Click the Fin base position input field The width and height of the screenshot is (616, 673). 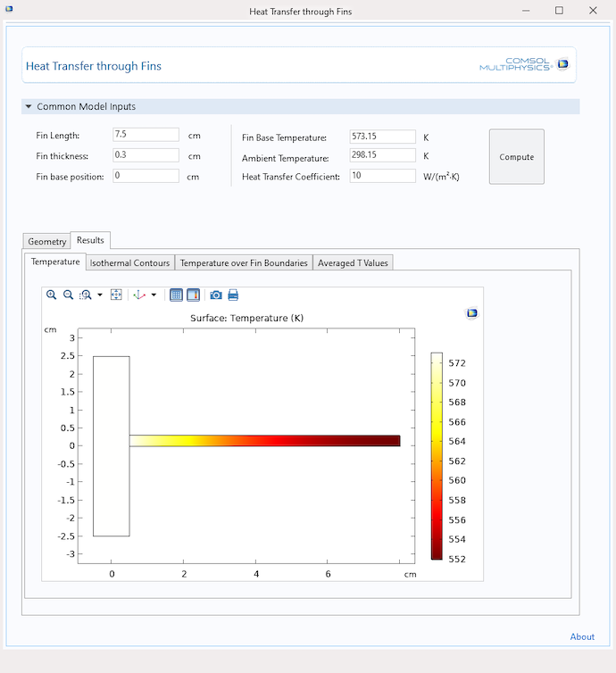tap(146, 176)
